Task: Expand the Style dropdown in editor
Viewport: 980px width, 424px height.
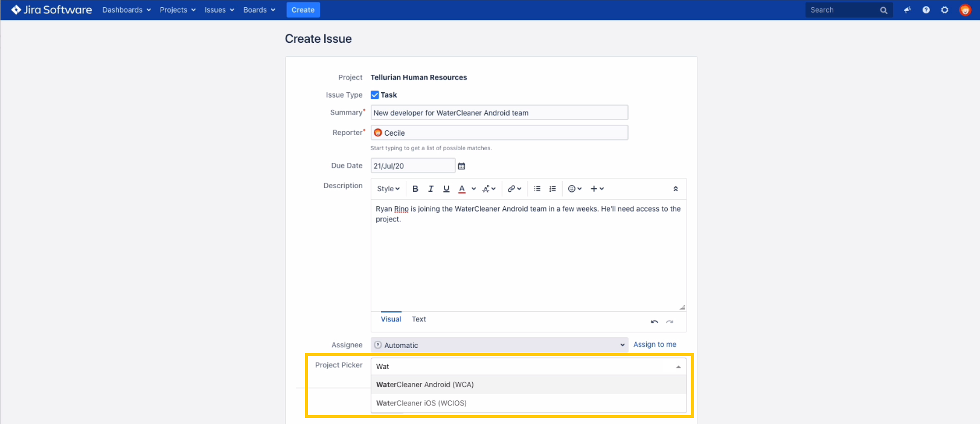Action: click(x=388, y=189)
